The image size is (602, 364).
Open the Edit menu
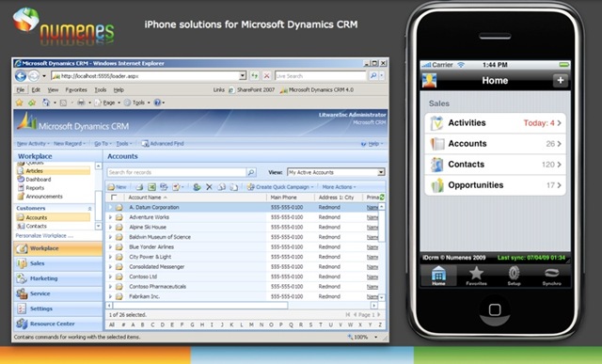pos(36,90)
